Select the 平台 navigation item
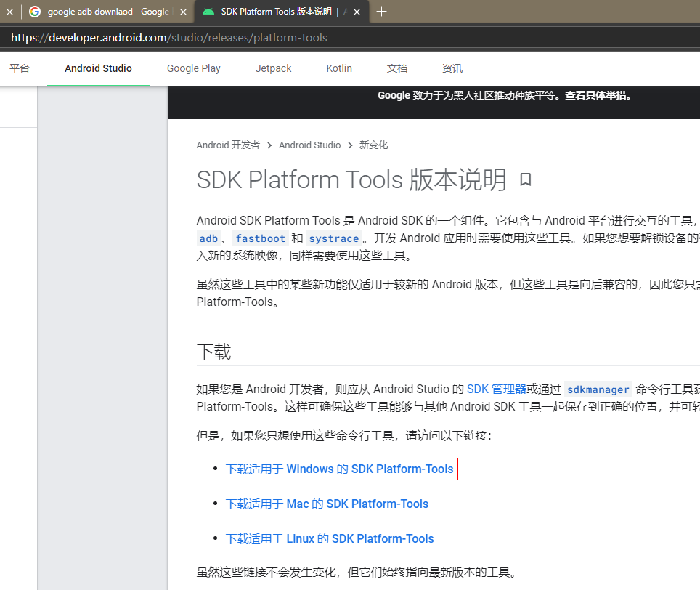The width and height of the screenshot is (700, 590). pyautogui.click(x=20, y=68)
